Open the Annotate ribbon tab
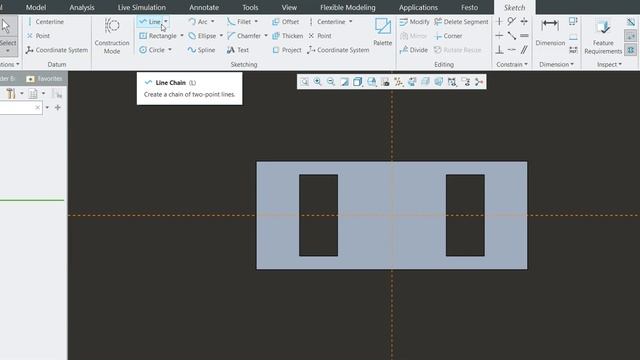 (x=204, y=7)
